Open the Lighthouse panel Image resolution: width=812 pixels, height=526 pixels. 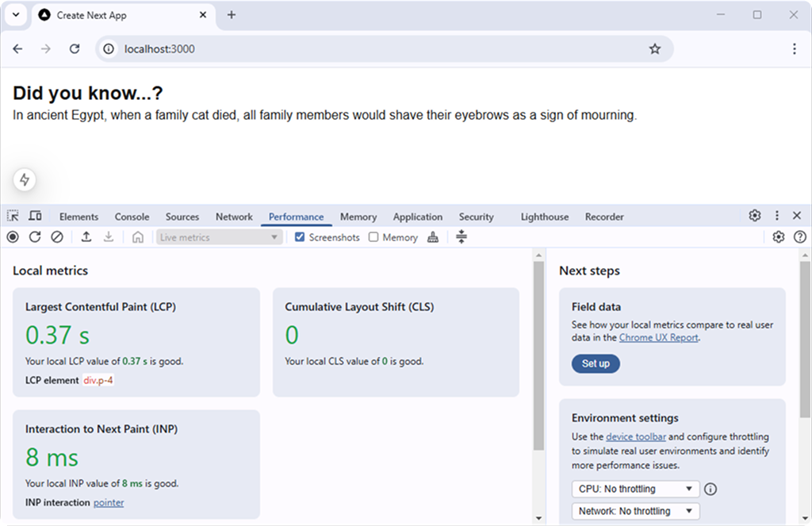coord(544,216)
